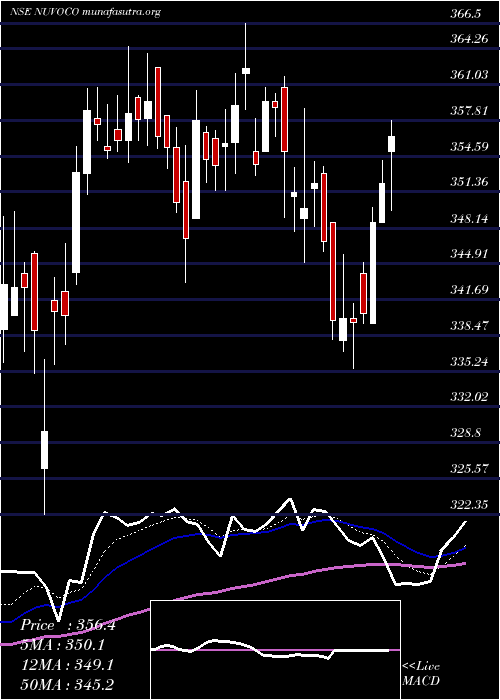The width and height of the screenshot is (500, 700).
Task: Click the 50MA : 345.2 readout
Action: [68, 685]
